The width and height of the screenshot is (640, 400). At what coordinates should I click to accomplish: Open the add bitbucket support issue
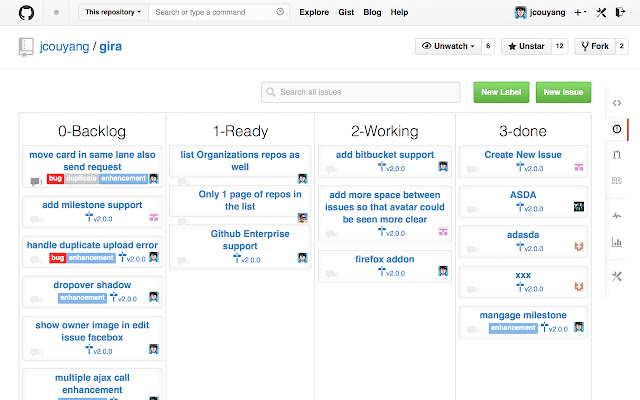[x=385, y=155]
